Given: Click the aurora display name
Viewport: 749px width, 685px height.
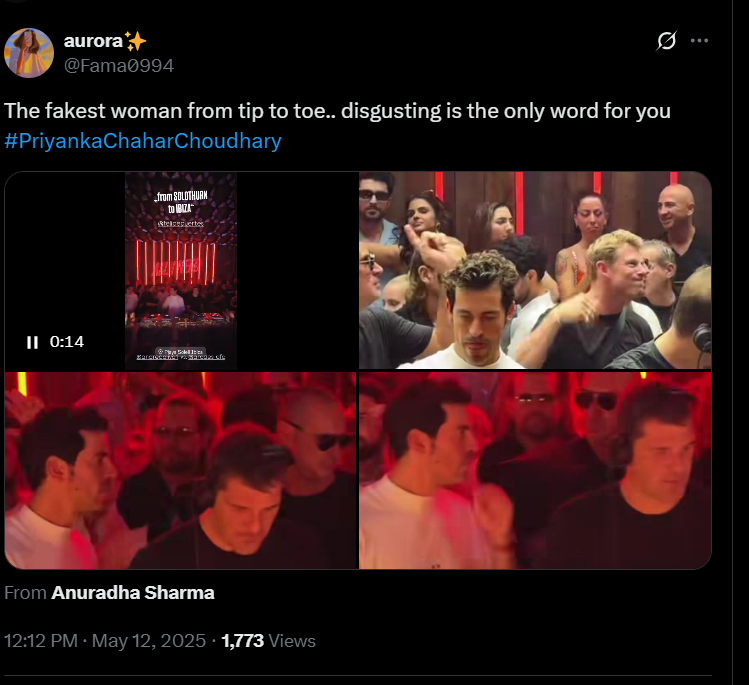Looking at the screenshot, I should (x=93, y=41).
